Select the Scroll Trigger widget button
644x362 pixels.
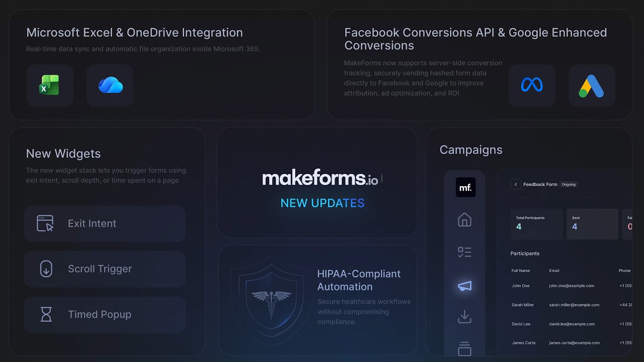click(x=105, y=269)
